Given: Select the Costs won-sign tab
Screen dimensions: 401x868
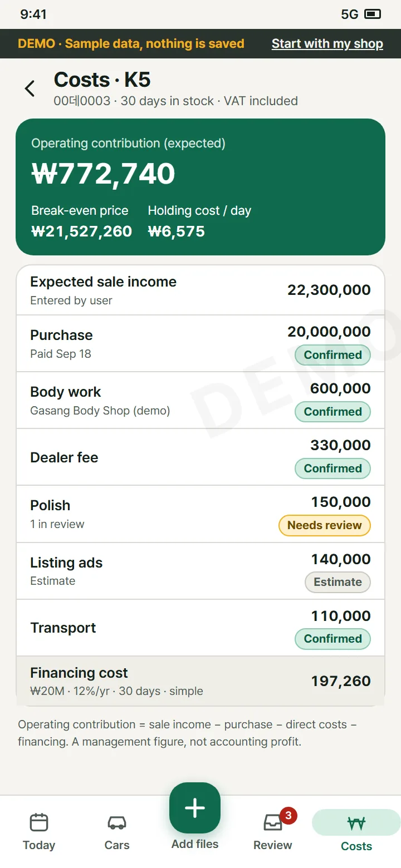Looking at the screenshot, I should pos(356,831).
